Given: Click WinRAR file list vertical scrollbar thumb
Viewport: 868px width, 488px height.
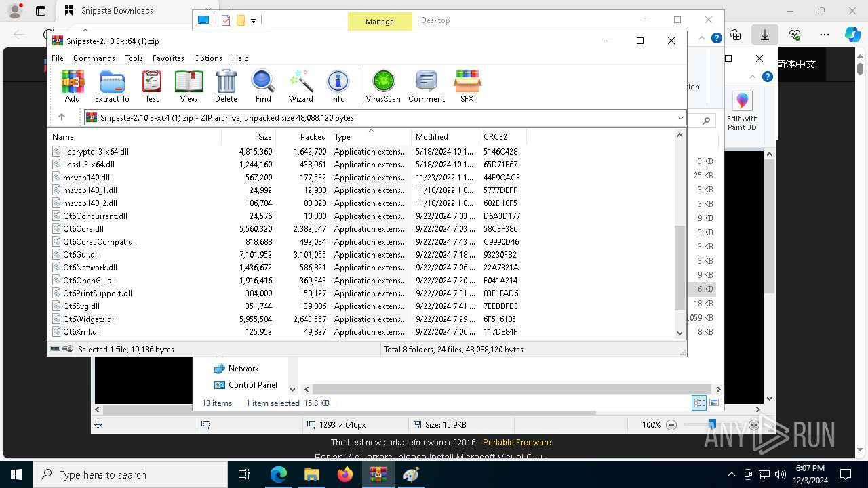Looking at the screenshot, I should coord(680,268).
